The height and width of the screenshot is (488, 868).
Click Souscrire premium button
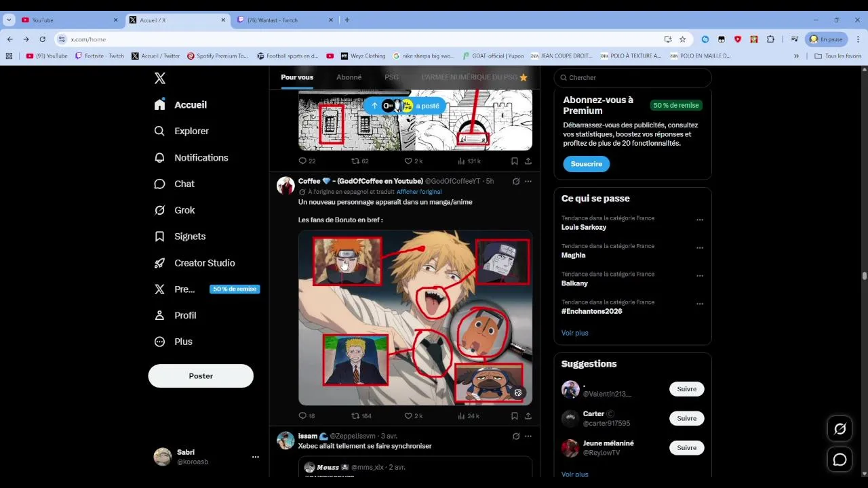[x=587, y=164]
